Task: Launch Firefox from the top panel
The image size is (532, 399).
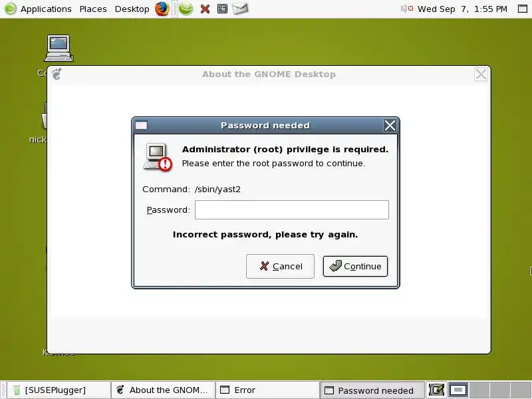Action: (162, 9)
